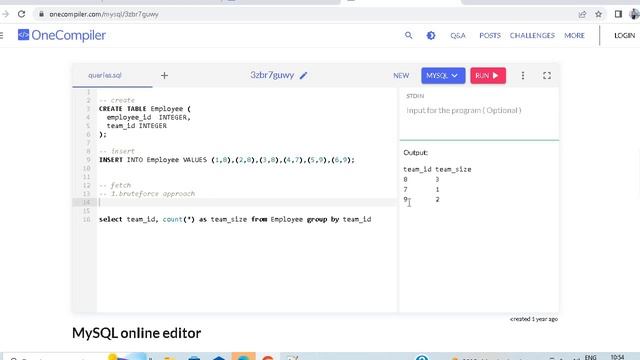Click the 3zbr7guwy code title
This screenshot has height=360, width=640.
272,75
